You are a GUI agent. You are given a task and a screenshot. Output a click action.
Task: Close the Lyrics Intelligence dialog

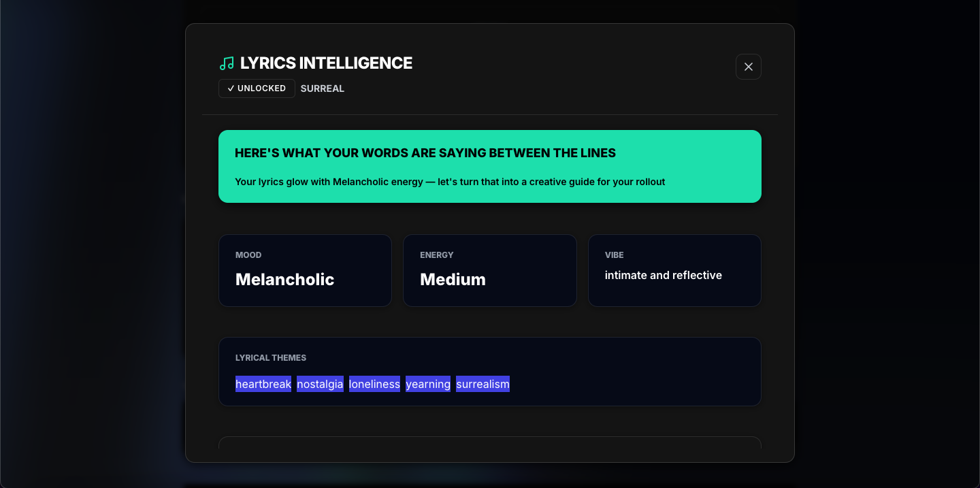748,67
